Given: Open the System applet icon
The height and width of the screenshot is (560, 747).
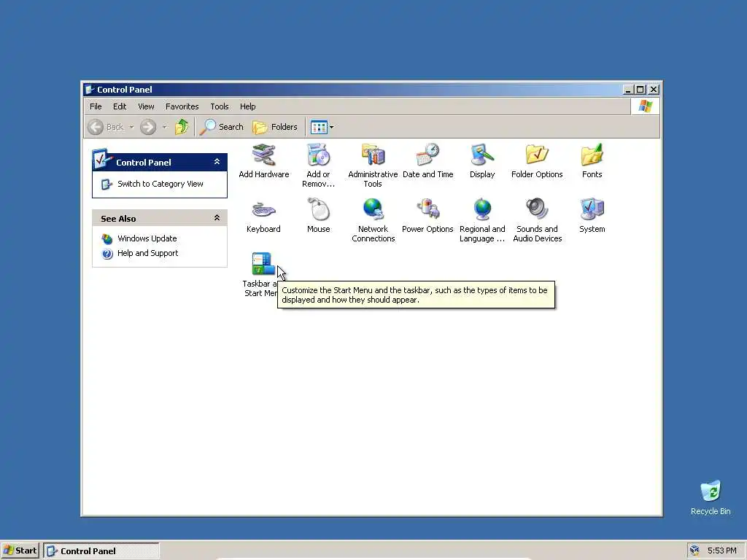Looking at the screenshot, I should pos(592,216).
